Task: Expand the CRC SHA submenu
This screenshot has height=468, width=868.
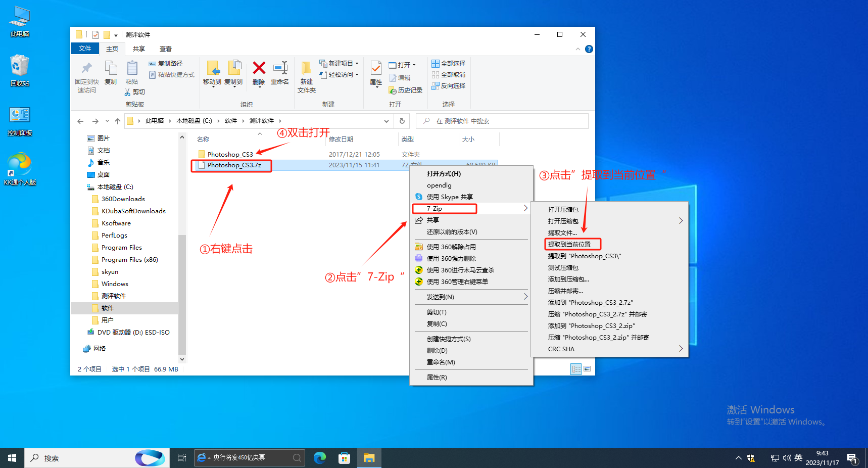Action: [610, 349]
